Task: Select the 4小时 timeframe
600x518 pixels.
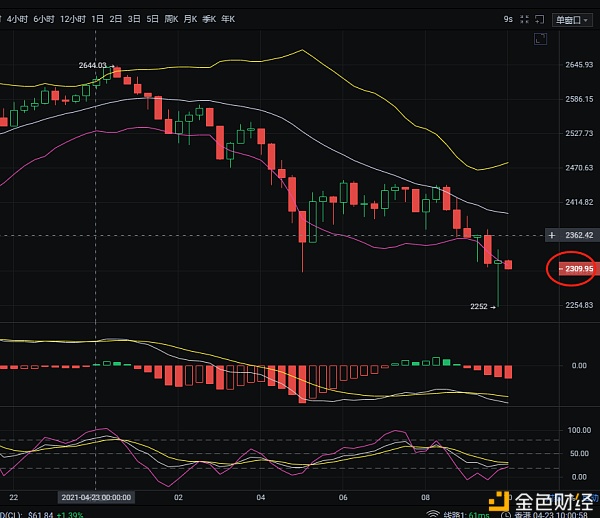Action: click(17, 19)
